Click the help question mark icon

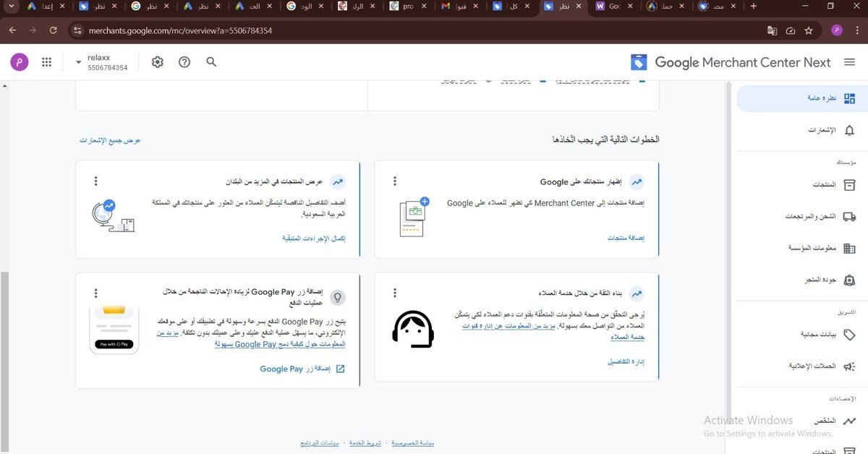tap(184, 62)
